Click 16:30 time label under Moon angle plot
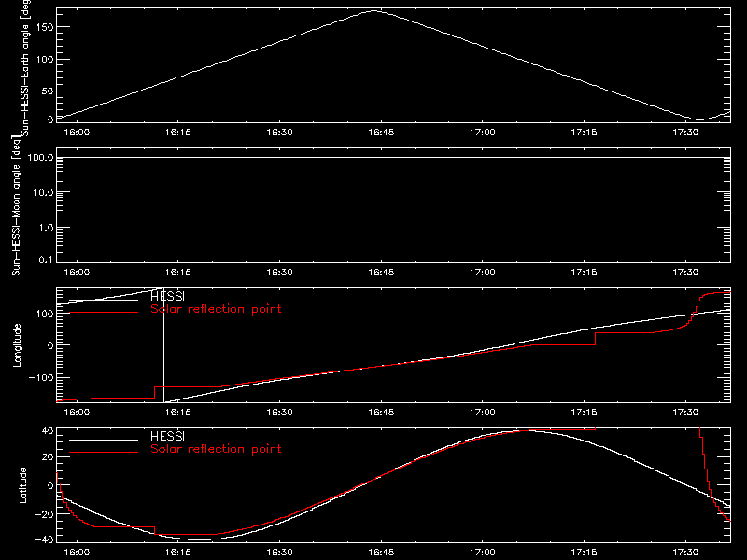The image size is (747, 560). pyautogui.click(x=279, y=273)
